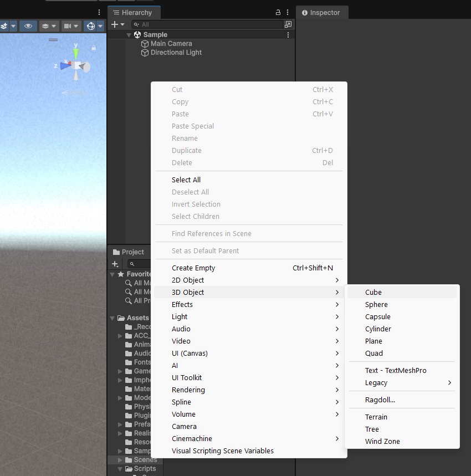Open the Spline submenu
The width and height of the screenshot is (471, 476).
(x=249, y=402)
